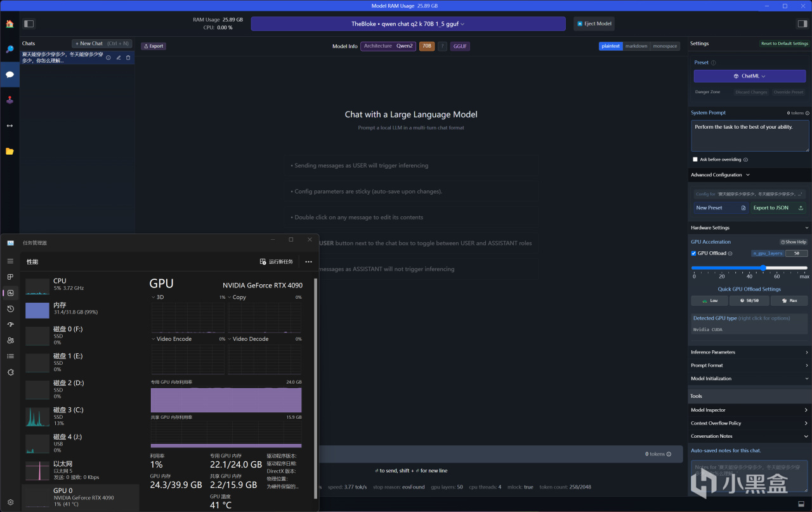The width and height of the screenshot is (812, 512).
Task: Delete the chat with the trash icon
Action: [128, 58]
